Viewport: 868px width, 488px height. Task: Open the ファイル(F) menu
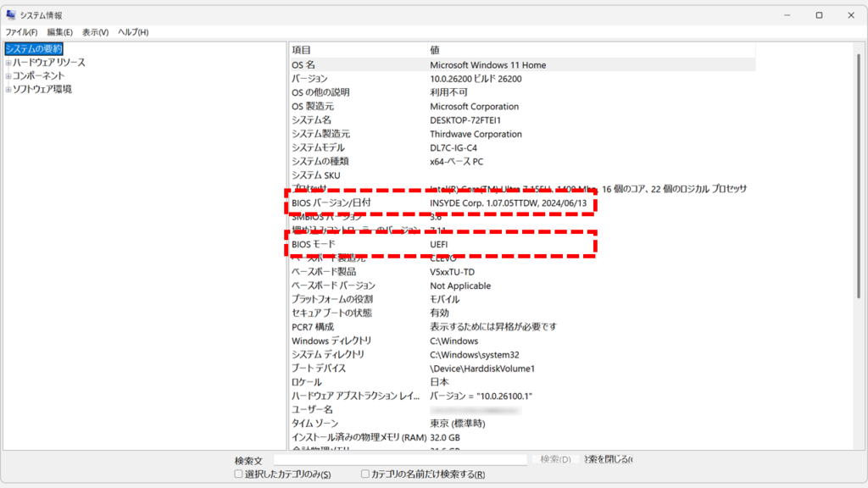click(21, 32)
